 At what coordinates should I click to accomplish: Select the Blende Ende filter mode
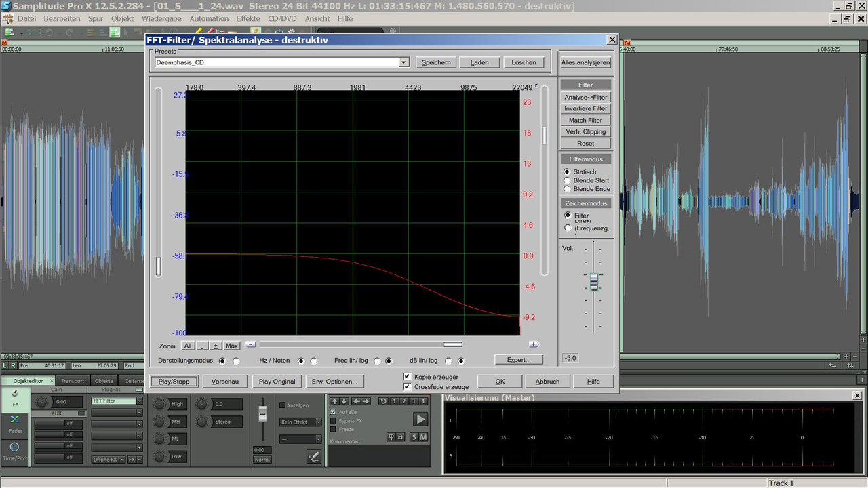point(567,189)
